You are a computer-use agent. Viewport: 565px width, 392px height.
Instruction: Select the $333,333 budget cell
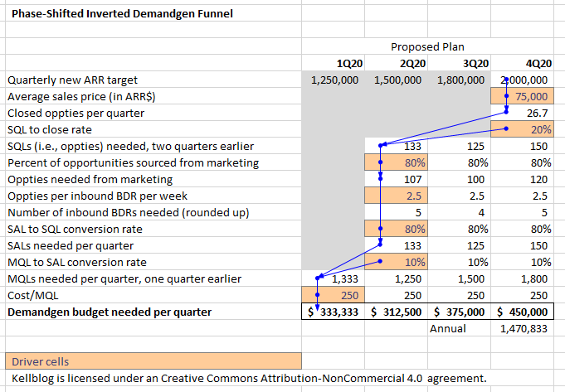click(333, 312)
